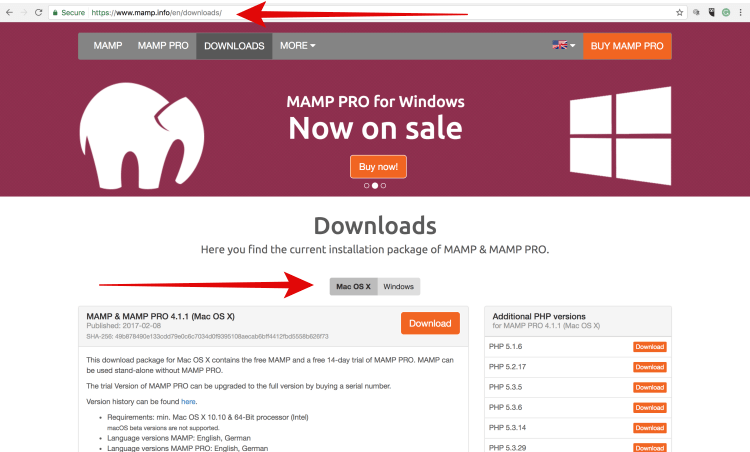Click 'MAMP & MAMP PRO 4.1.1 (Mac OS X)' title
Image resolution: width=750 pixels, height=452 pixels.
[160, 316]
